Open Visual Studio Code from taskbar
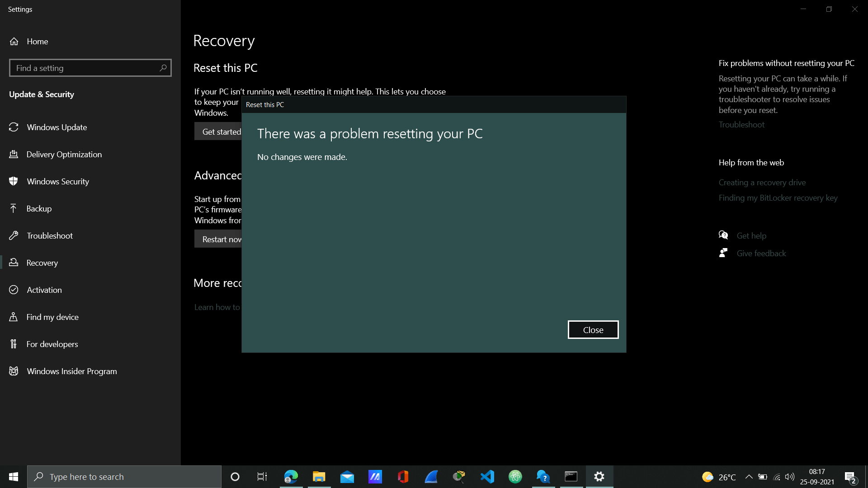The image size is (868, 488). coord(487,477)
